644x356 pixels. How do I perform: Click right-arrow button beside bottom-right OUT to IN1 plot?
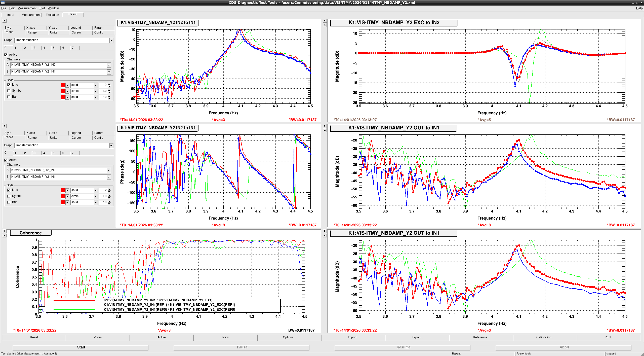[325, 231]
